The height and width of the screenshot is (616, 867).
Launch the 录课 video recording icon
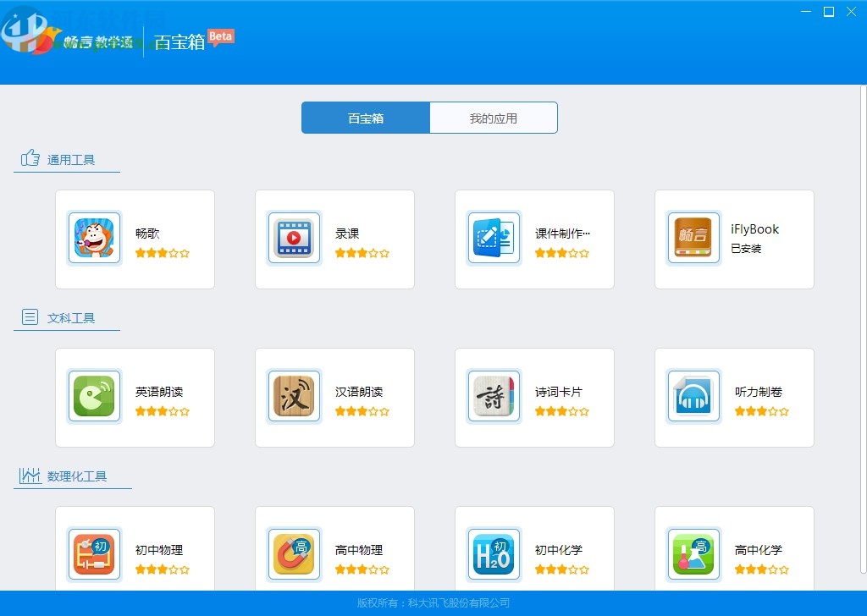click(294, 238)
